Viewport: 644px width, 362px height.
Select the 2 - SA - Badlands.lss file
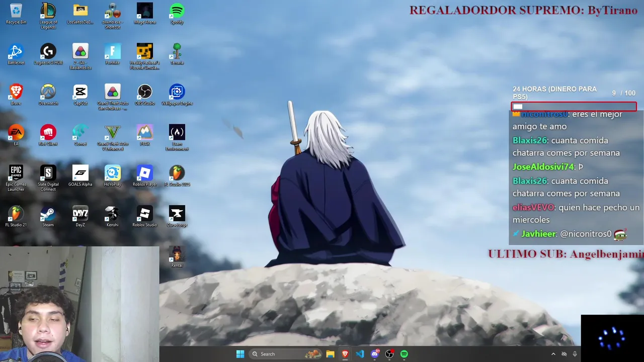(x=80, y=57)
